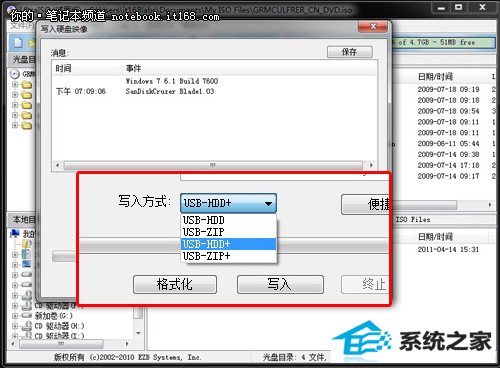
Task: Pick the highlighted USB-HDD+ list entry
Action: coord(229,244)
